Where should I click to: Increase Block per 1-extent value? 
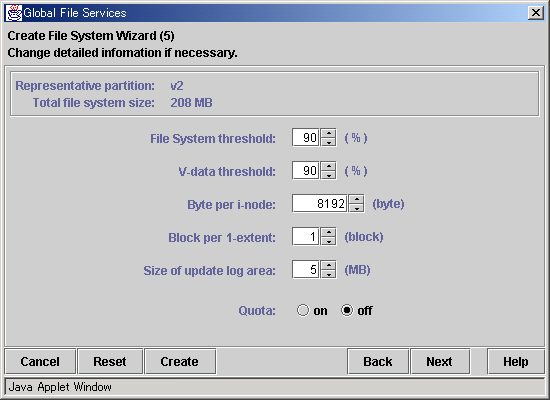(x=328, y=232)
